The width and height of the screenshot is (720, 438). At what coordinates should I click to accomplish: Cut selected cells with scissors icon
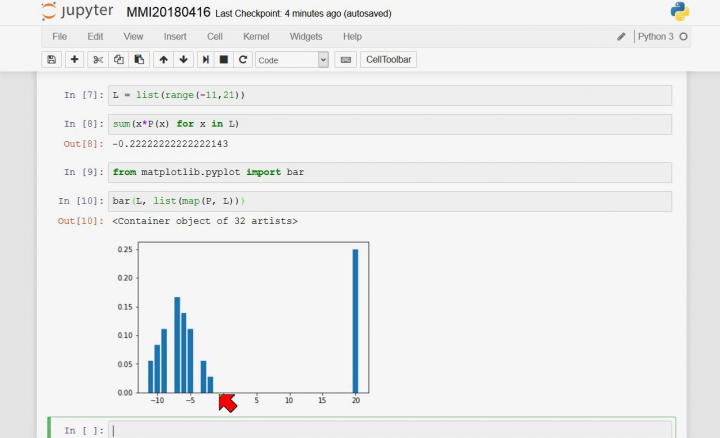click(98, 60)
